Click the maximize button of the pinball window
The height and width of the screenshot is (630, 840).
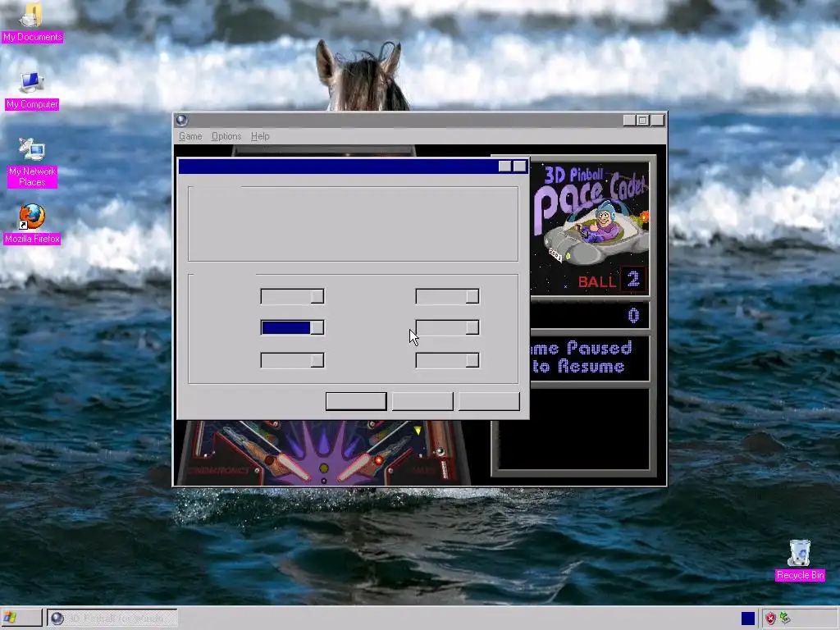pyautogui.click(x=643, y=120)
